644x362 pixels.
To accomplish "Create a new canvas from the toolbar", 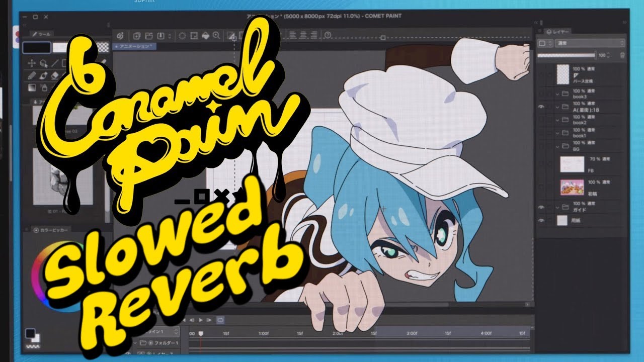I will coord(136,36).
